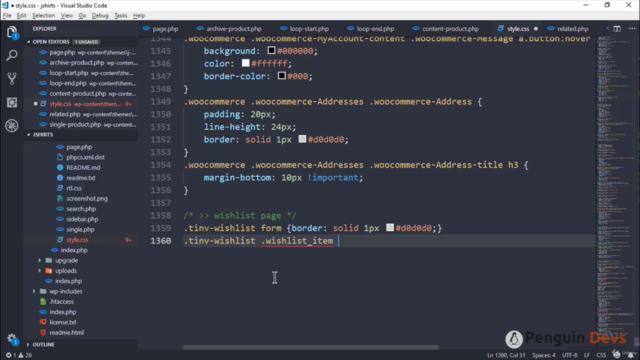Screen dimensions: 640x360
Task: Collapse the OPEN EDITORS section
Action: (x=28, y=42)
